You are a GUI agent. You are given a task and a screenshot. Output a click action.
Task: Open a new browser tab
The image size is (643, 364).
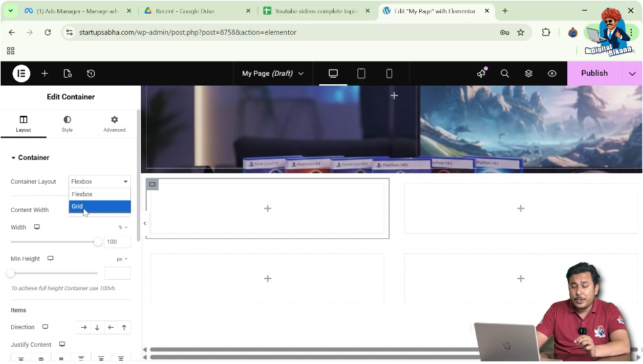pos(505,11)
